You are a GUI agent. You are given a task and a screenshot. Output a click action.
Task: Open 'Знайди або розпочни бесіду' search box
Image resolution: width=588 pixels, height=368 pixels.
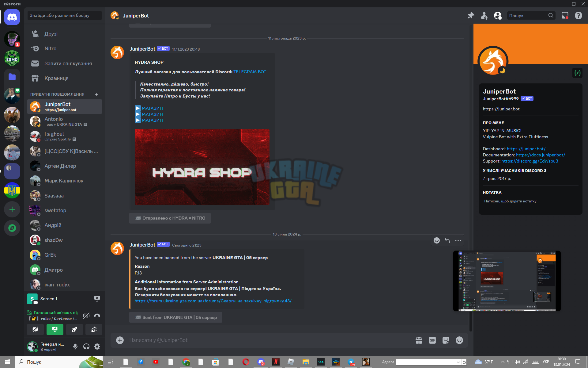tap(64, 15)
